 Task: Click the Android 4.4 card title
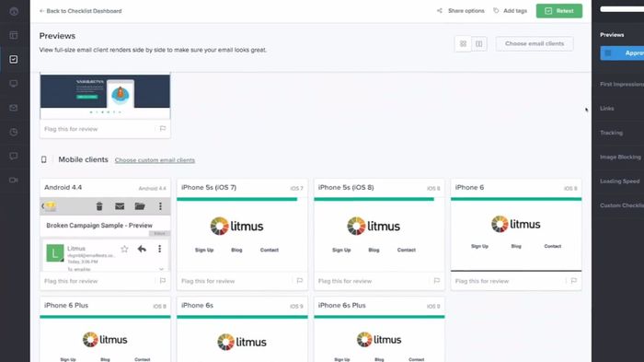click(x=63, y=188)
